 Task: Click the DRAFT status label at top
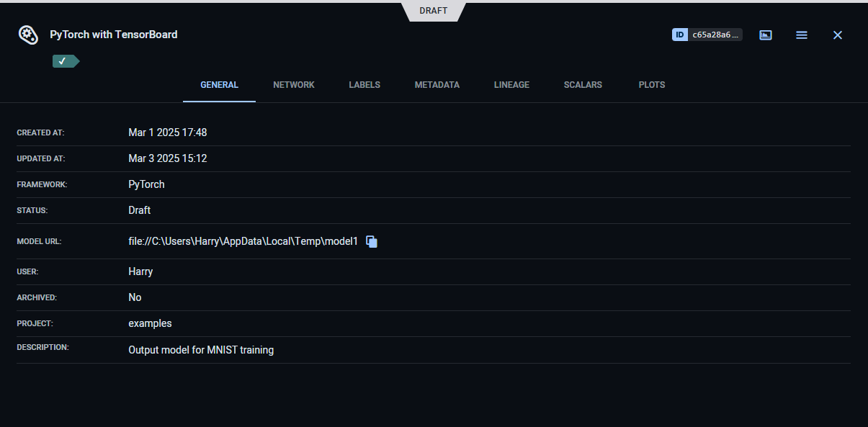pyautogui.click(x=434, y=11)
